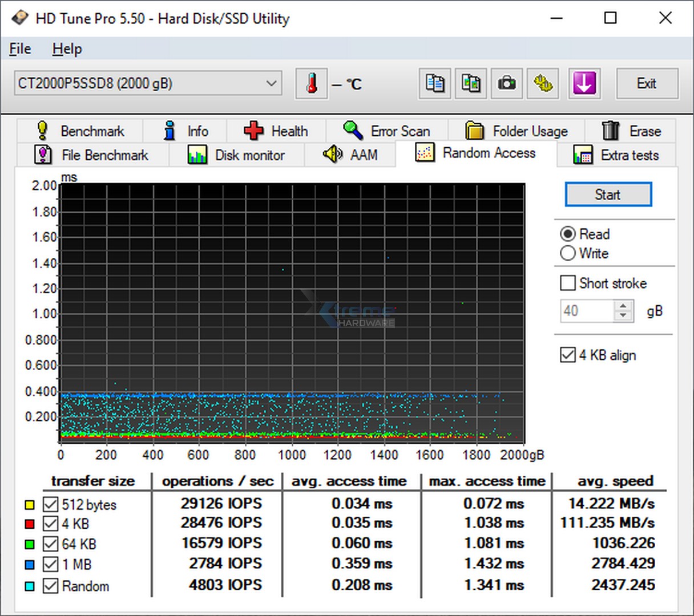Click the copy screenshot to clipboard icon
The width and height of the screenshot is (694, 616).
tap(470, 83)
